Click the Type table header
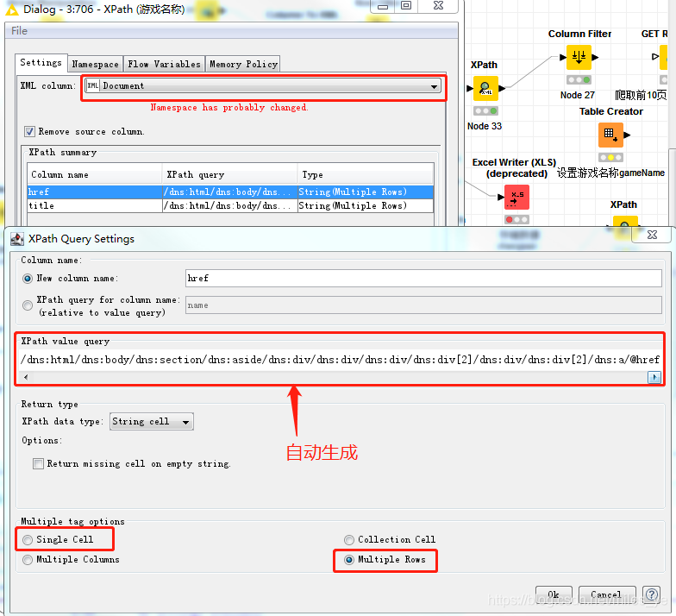The width and height of the screenshot is (676, 616). pyautogui.click(x=366, y=174)
